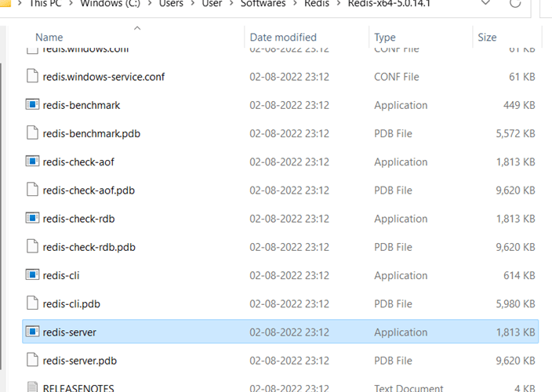Sort files by the Name column header
The width and height of the screenshot is (552, 392).
click(x=49, y=38)
